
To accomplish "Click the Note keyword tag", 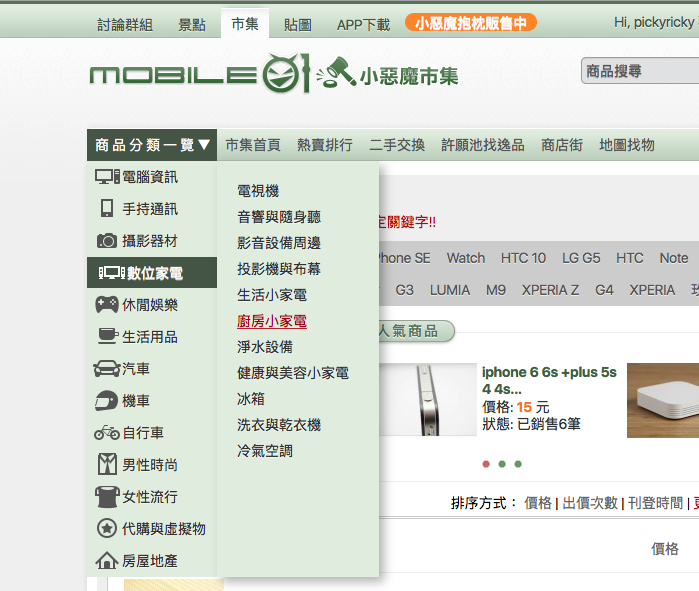I will [x=674, y=258].
